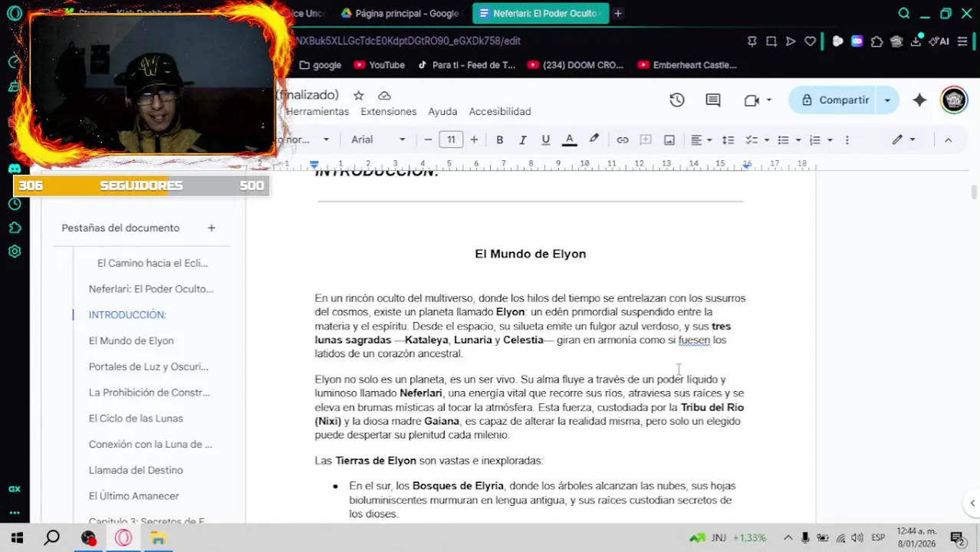Screen dimensions: 980x552
Task: Expand the paragraph style dropdown arrow
Action: 326,140
